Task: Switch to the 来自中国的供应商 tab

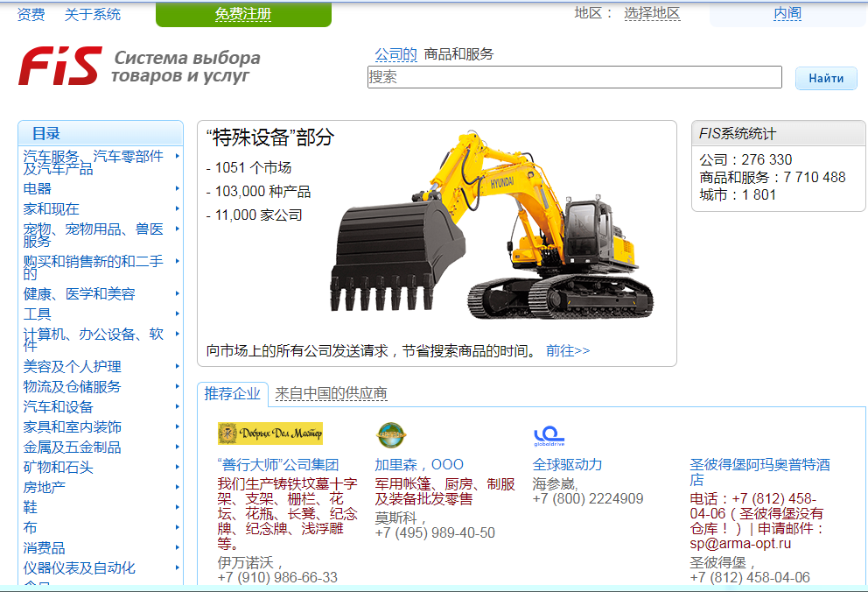Action: [331, 394]
